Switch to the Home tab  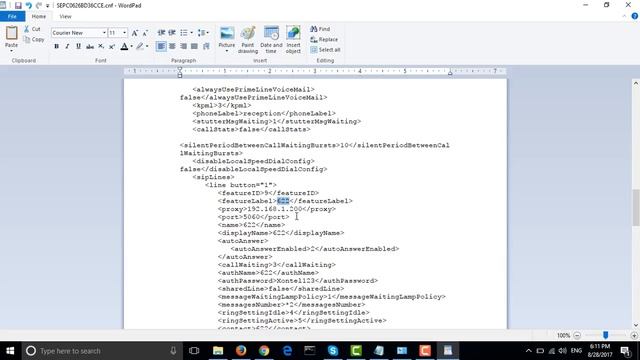(39, 16)
